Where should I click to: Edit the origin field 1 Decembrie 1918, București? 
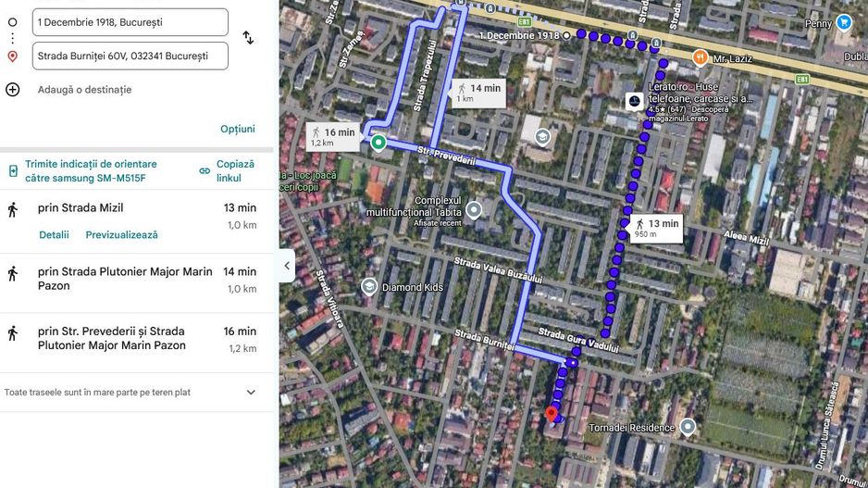[130, 22]
